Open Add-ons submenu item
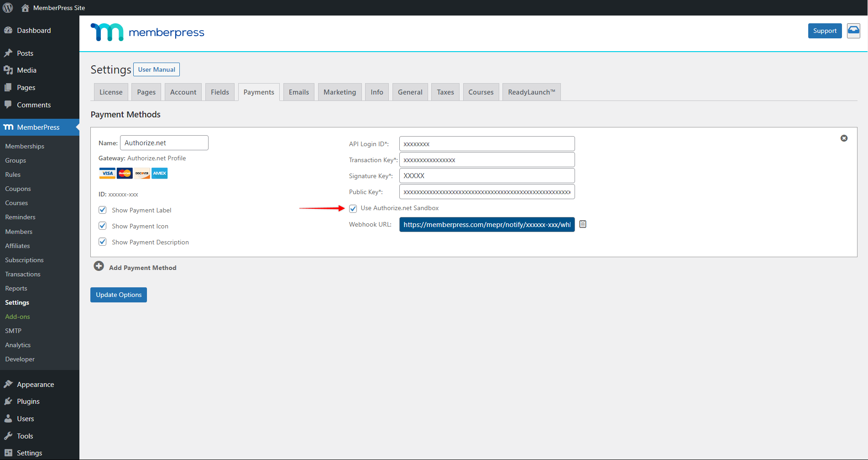 (x=17, y=317)
